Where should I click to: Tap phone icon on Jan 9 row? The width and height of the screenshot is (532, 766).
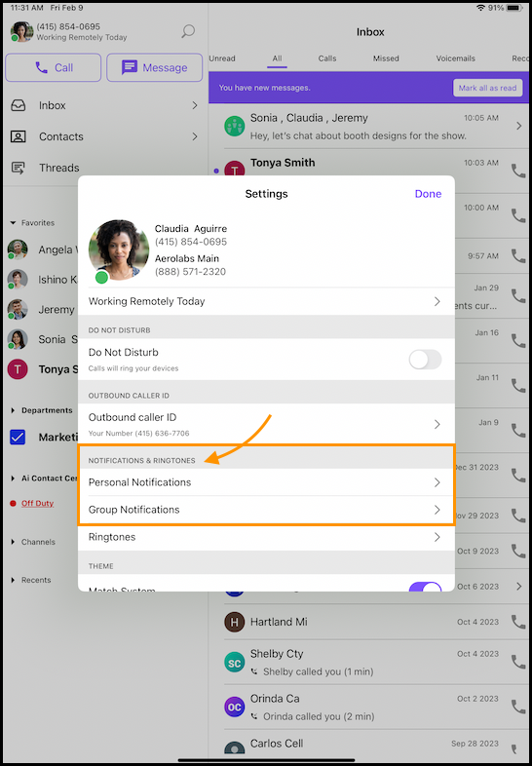(x=517, y=431)
